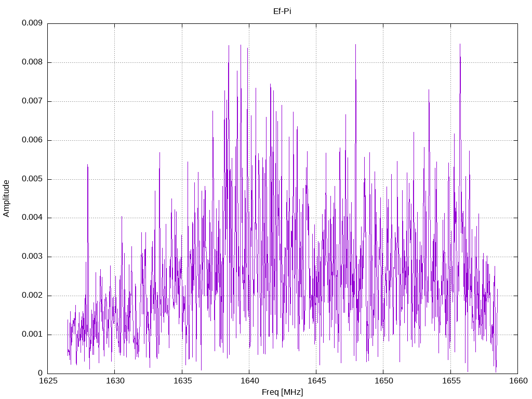Click the y-axis zero tick label
Viewport: 532px width, 399px height.
(x=40, y=373)
